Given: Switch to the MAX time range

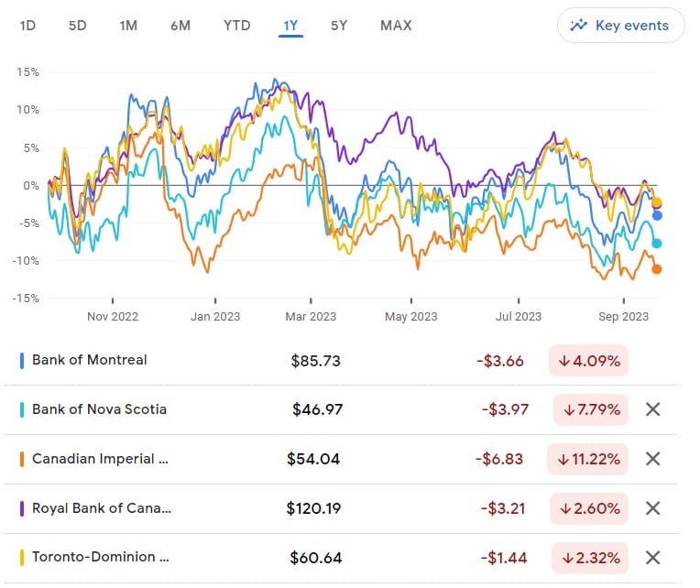Looking at the screenshot, I should tap(396, 26).
